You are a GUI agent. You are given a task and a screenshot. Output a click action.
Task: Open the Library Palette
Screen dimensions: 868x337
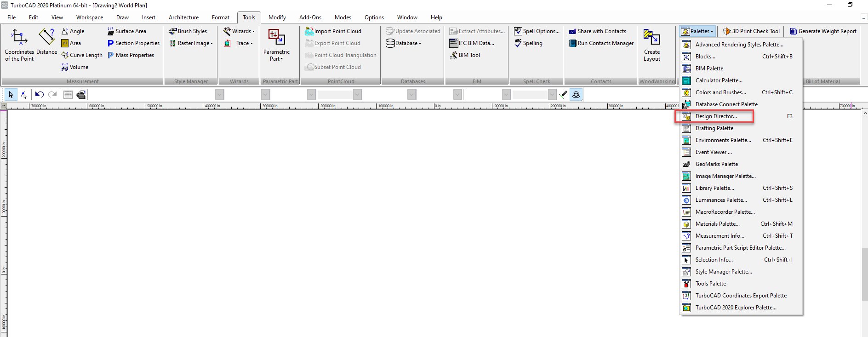741,188
